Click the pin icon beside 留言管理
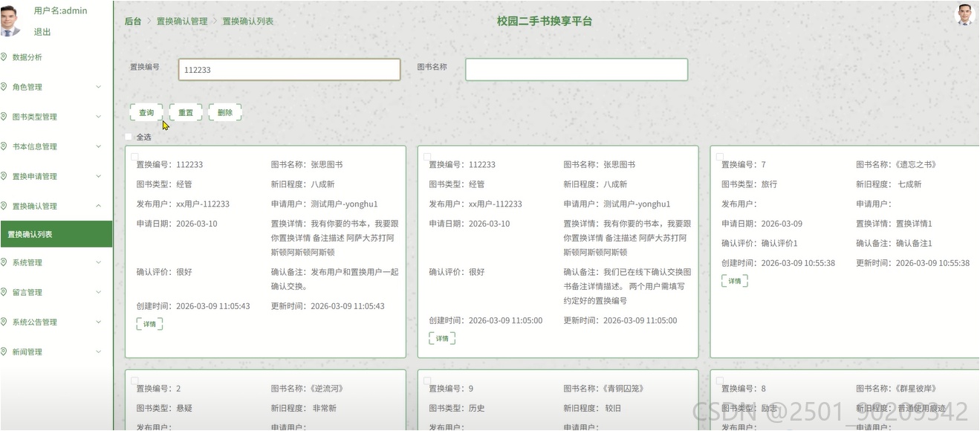 tap(4, 292)
